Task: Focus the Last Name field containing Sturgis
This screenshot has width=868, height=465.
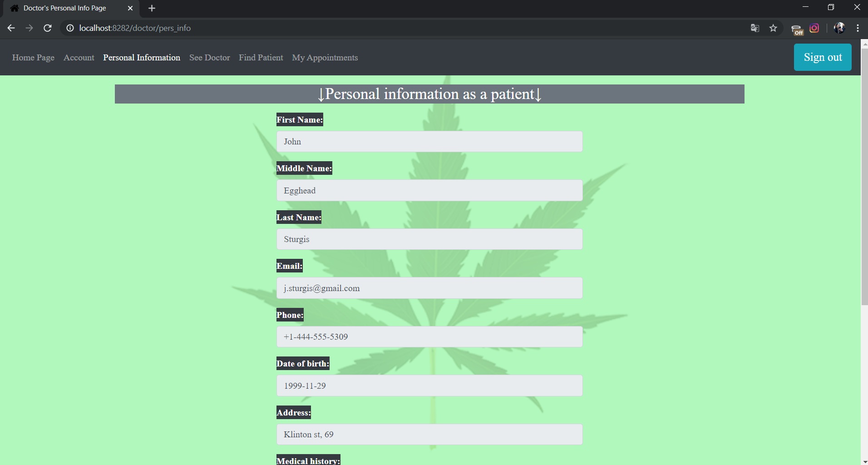Action: (x=429, y=239)
